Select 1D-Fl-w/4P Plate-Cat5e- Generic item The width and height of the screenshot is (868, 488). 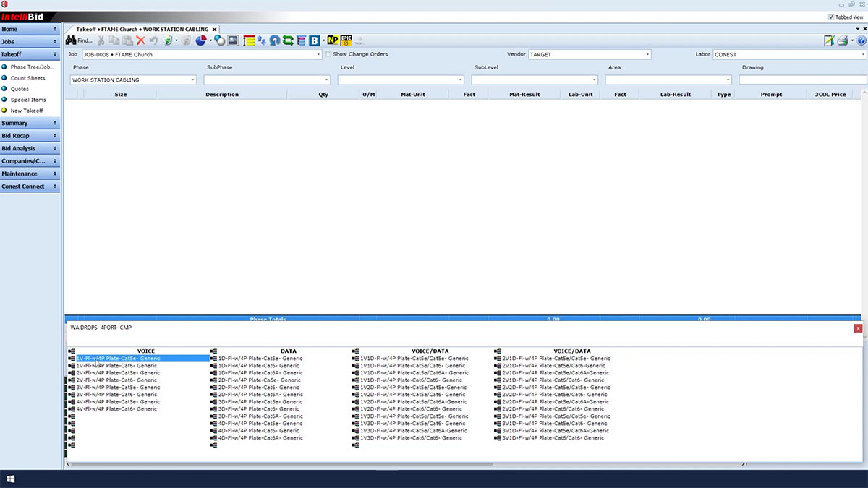tap(260, 359)
